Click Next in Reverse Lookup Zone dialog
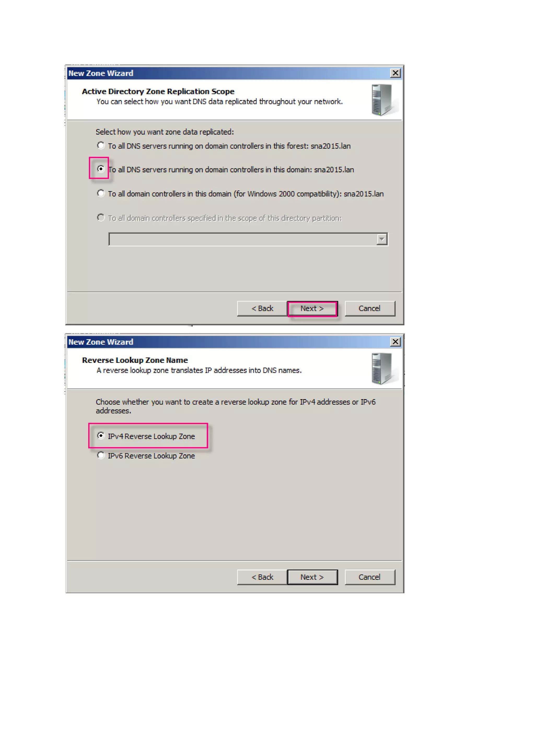 point(312,577)
